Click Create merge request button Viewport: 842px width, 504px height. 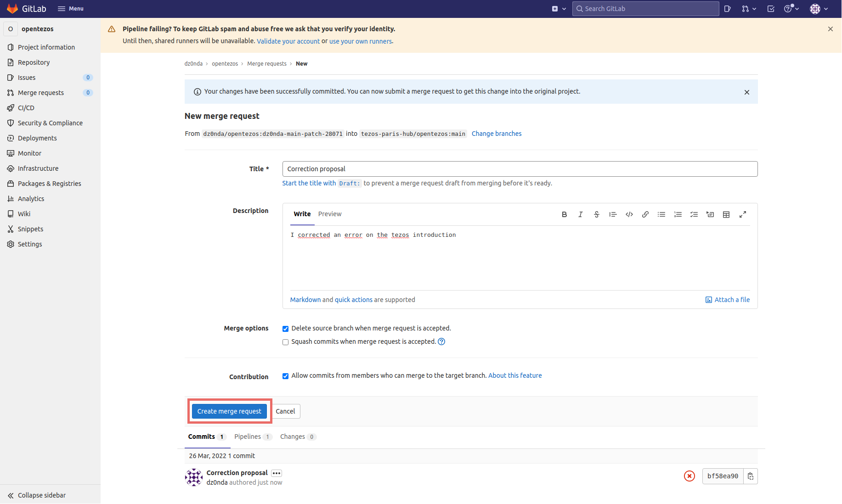pos(229,411)
